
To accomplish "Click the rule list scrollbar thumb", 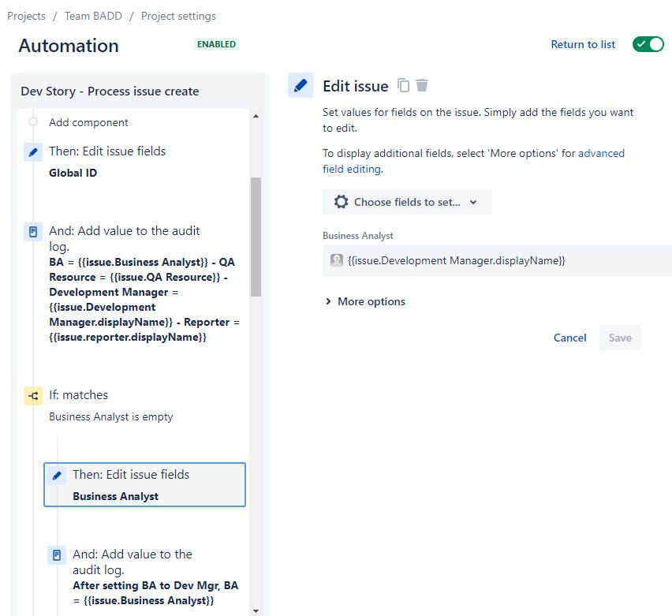I will point(256,237).
